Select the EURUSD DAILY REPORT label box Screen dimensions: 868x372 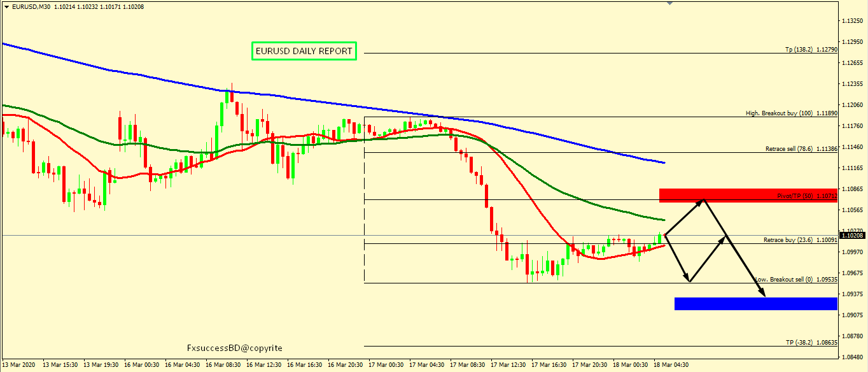pos(304,52)
